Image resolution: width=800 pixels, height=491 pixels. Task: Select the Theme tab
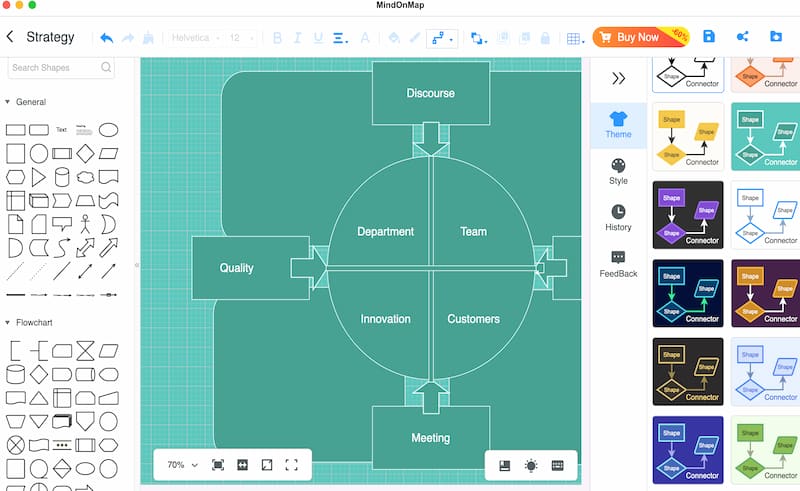[618, 125]
